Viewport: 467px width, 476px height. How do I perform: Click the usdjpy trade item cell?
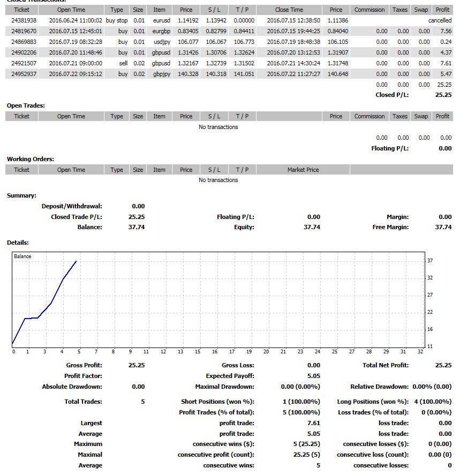coord(161,42)
